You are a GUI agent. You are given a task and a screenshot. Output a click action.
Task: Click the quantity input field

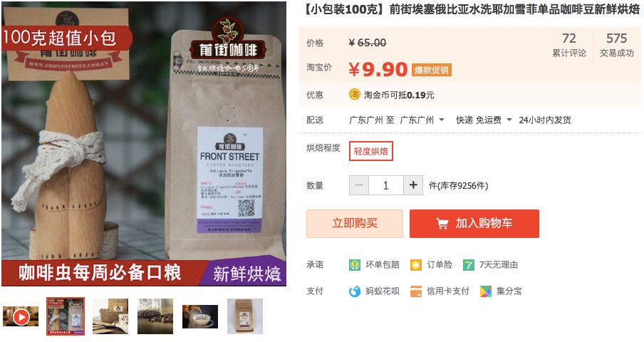pyautogui.click(x=386, y=185)
